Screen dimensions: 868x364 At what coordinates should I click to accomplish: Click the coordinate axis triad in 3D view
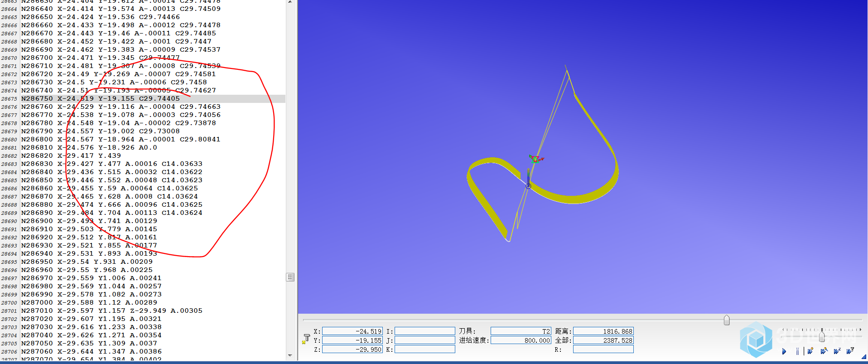pyautogui.click(x=536, y=159)
